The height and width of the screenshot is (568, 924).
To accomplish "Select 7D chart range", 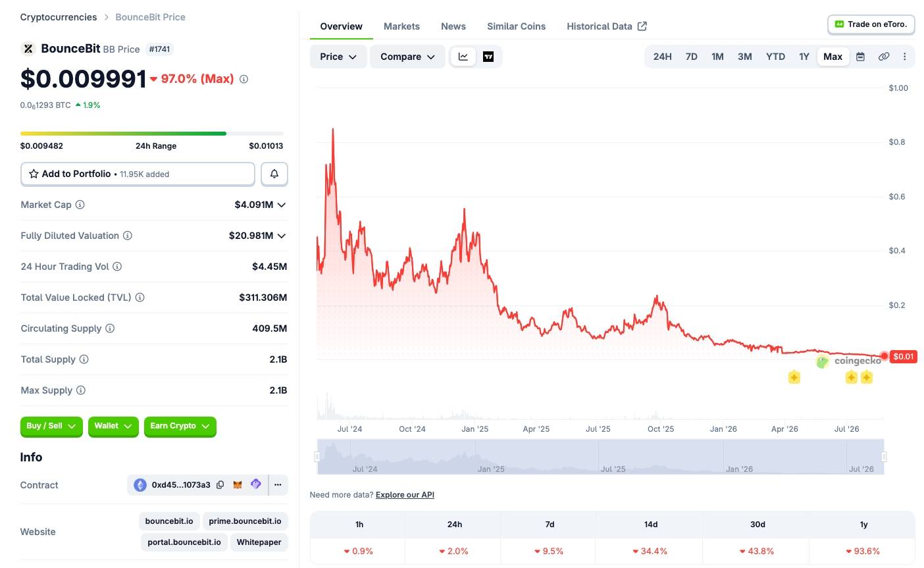I will click(691, 57).
